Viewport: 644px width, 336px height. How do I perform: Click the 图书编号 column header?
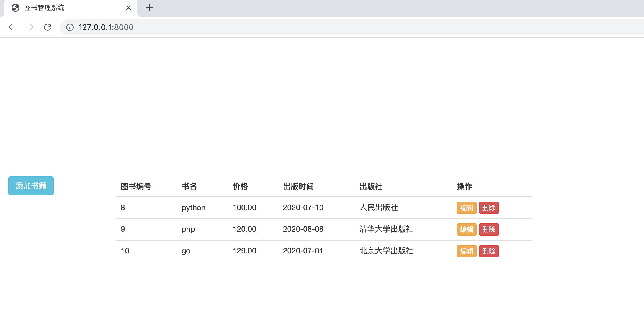(x=136, y=186)
